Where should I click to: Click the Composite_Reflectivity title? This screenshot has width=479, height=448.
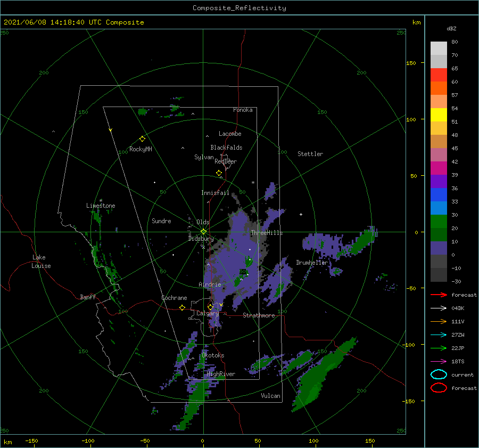pos(239,8)
